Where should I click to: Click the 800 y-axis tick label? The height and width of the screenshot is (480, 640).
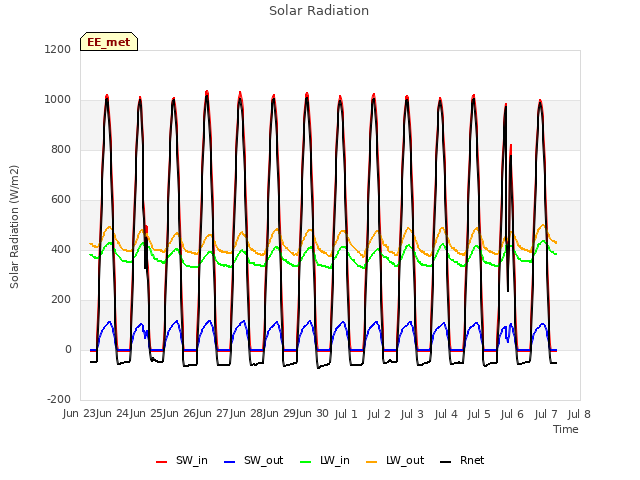tap(61, 149)
